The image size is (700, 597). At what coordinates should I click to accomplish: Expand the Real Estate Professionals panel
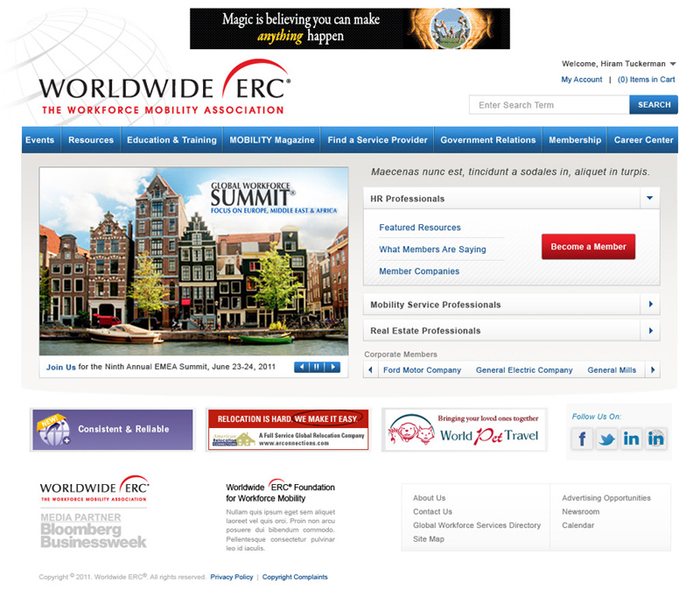coord(512,331)
